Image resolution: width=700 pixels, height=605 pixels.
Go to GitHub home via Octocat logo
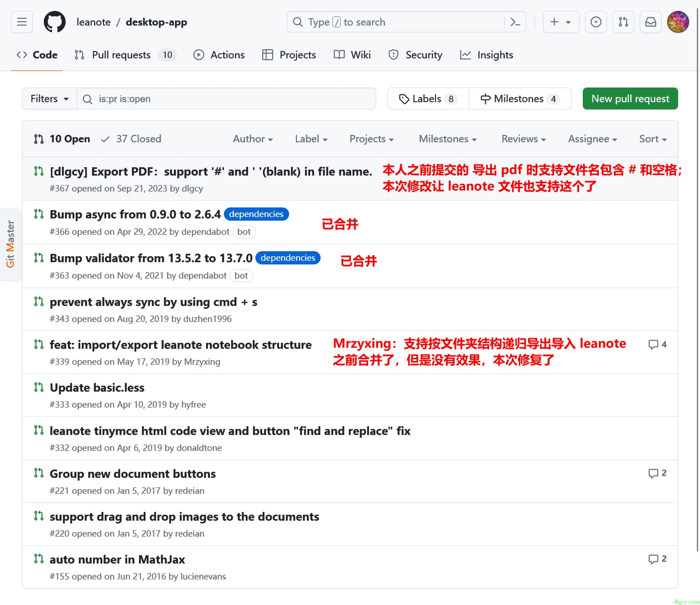pyautogui.click(x=55, y=22)
